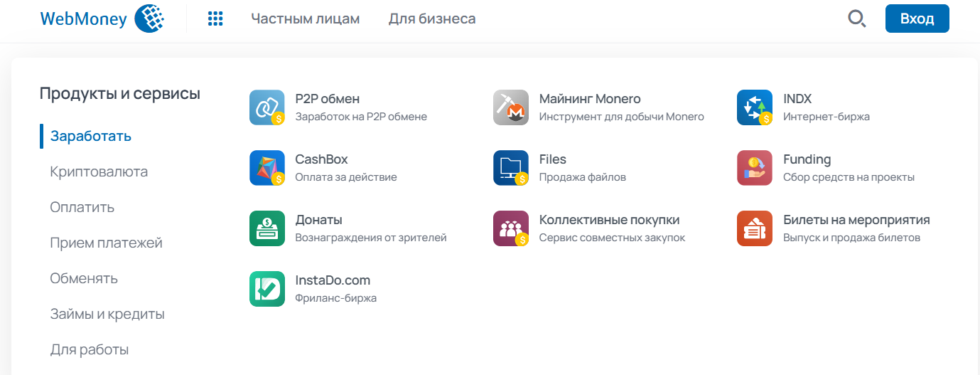
Task: Switch to the Оплатить category
Action: tap(82, 207)
